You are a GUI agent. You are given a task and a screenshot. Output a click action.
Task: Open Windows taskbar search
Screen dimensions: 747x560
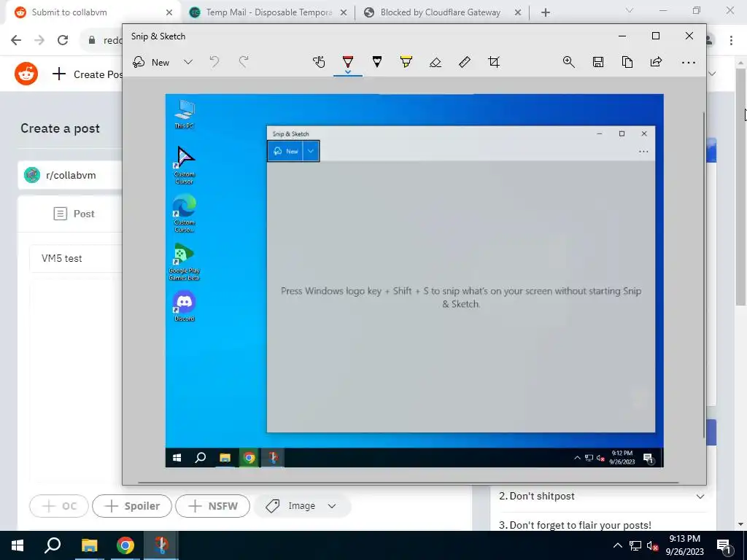tap(53, 545)
